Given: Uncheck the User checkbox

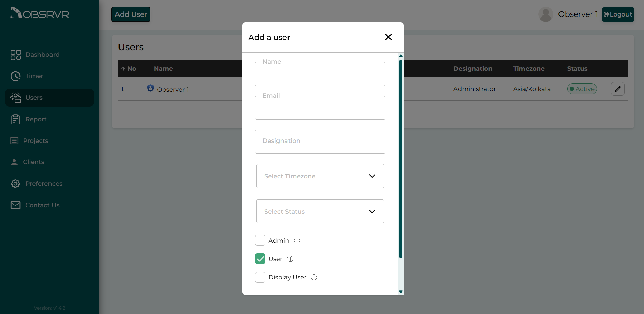Looking at the screenshot, I should coord(260,259).
